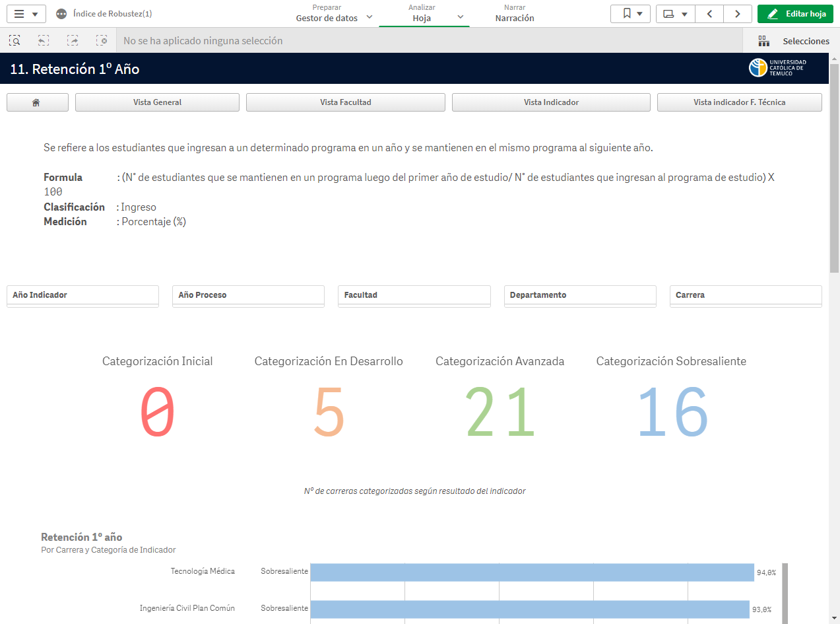Click the chart's vertical scrollbar
The image size is (840, 624).
(x=785, y=593)
